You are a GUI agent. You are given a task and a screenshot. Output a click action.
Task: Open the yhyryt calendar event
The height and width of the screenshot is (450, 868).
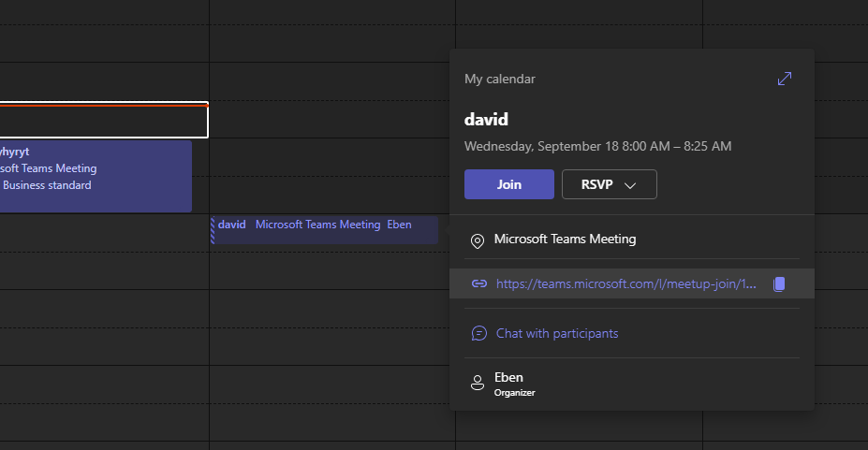(94, 176)
